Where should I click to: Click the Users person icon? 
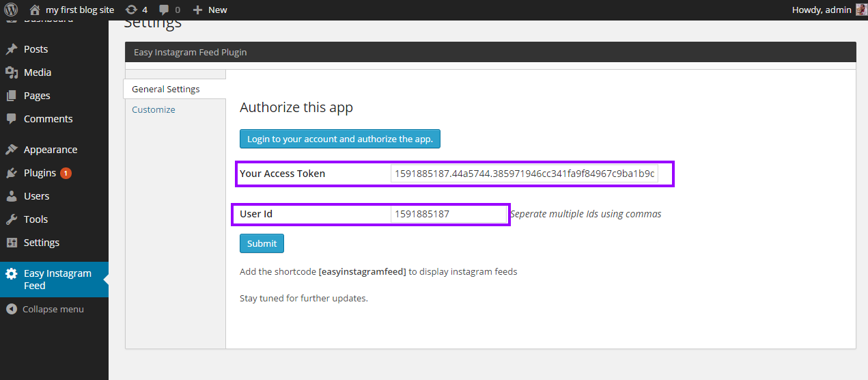[11, 196]
